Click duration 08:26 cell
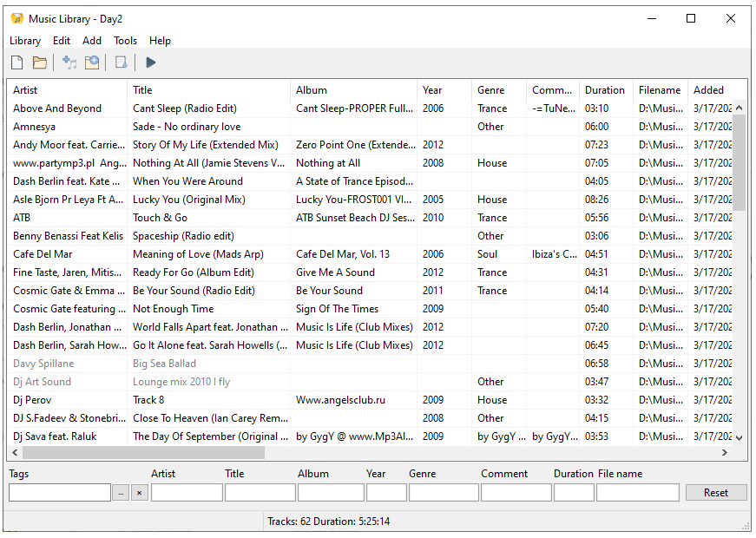The height and width of the screenshot is (538, 756). 596,200
